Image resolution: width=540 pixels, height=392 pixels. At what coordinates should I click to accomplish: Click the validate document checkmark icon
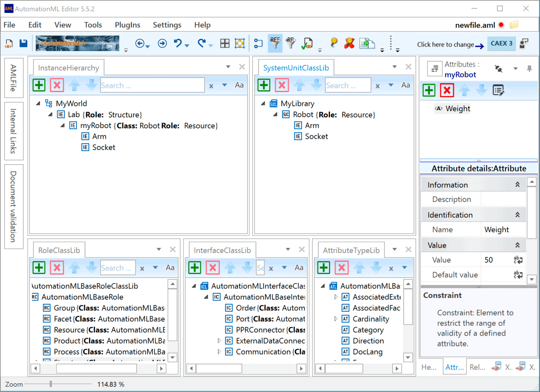(307, 43)
